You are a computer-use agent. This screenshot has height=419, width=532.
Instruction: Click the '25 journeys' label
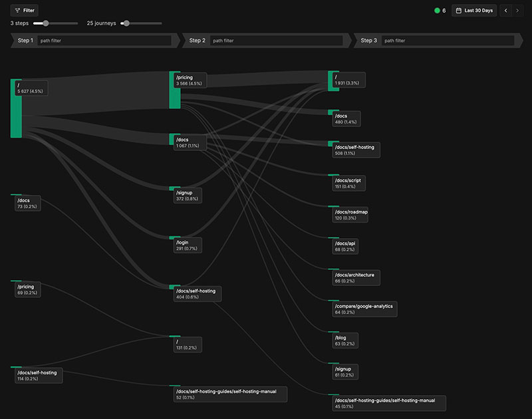coord(102,23)
